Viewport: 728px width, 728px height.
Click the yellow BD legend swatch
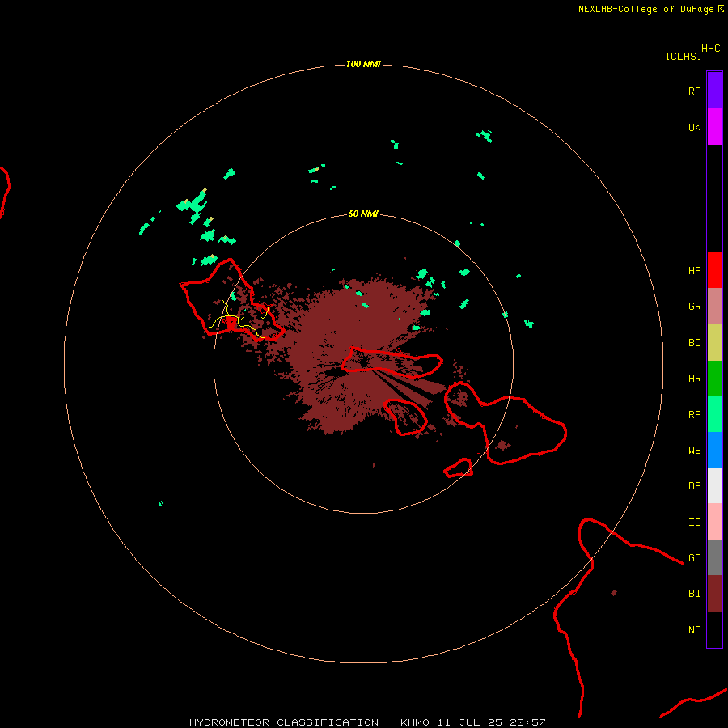coord(714,343)
